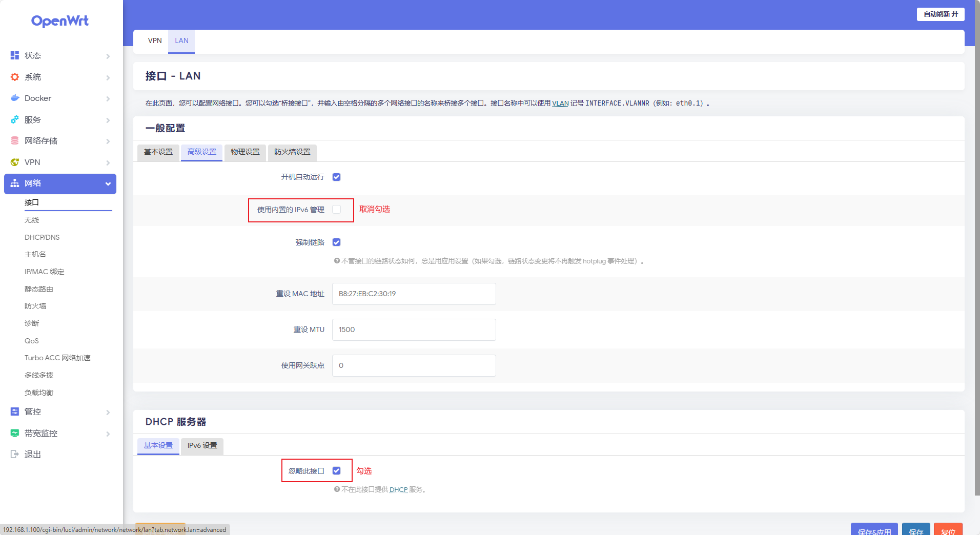Open the DHCP/DNS sidebar item

click(42, 237)
